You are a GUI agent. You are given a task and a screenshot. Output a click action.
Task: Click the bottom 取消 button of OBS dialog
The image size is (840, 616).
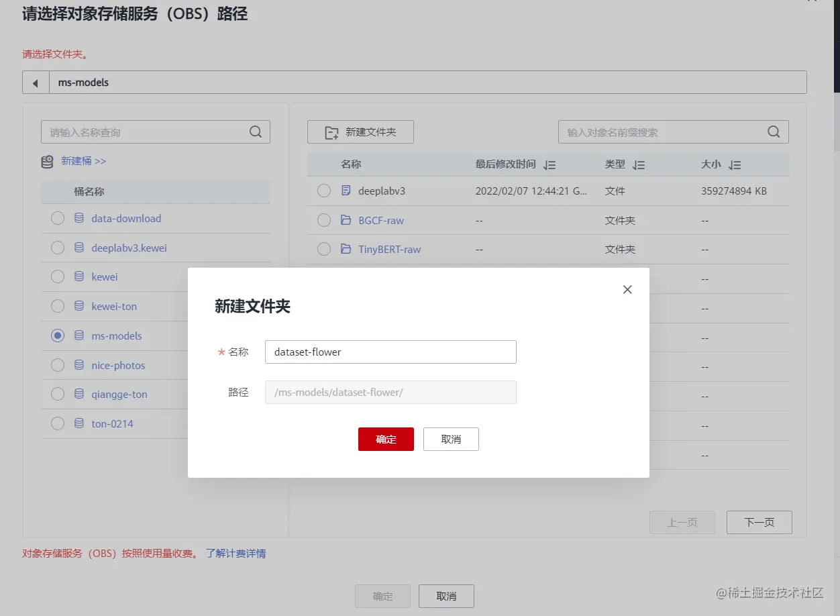[x=446, y=596]
